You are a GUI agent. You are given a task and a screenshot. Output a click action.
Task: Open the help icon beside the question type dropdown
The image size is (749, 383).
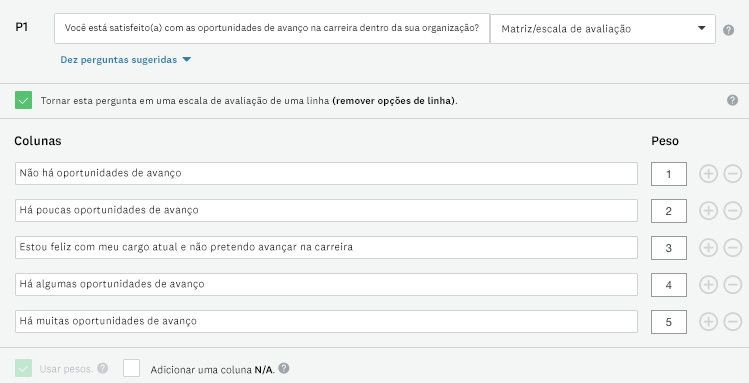[728, 30]
